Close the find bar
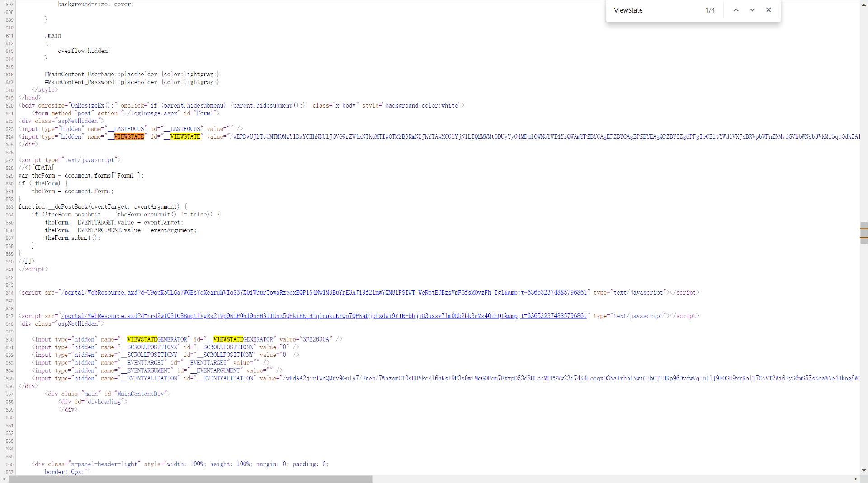This screenshot has height=483, width=868. tap(769, 10)
